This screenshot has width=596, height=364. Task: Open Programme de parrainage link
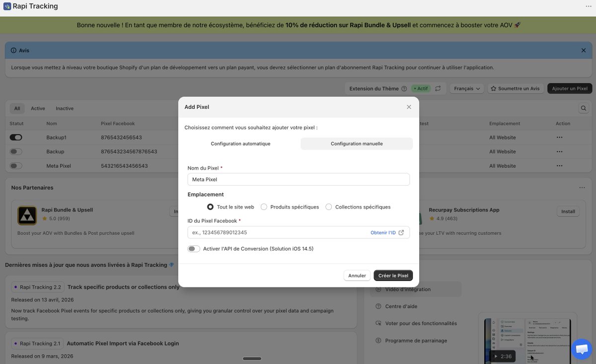pyautogui.click(x=416, y=341)
